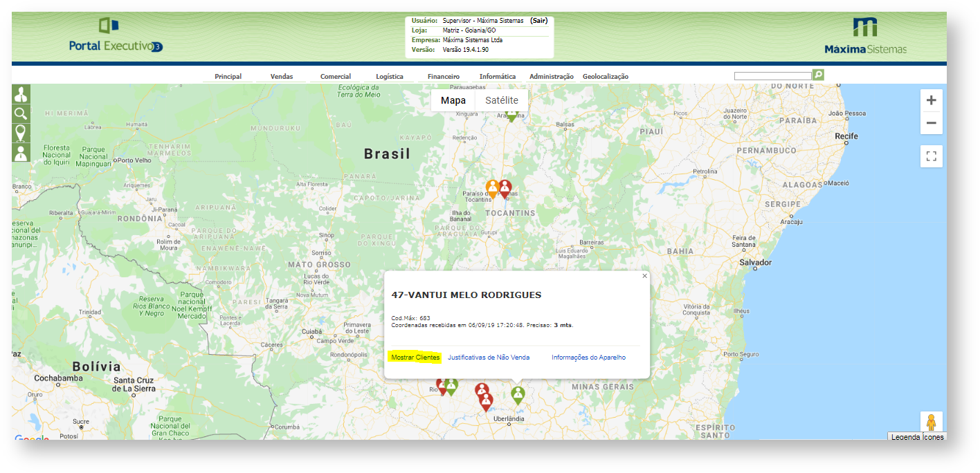Zoom out the map with minus button

point(932,123)
